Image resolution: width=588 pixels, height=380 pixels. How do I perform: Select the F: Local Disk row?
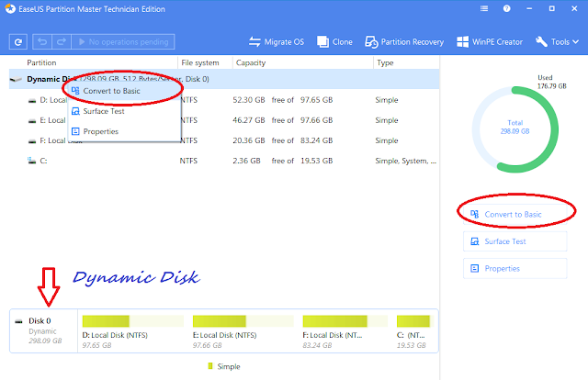[x=224, y=140]
